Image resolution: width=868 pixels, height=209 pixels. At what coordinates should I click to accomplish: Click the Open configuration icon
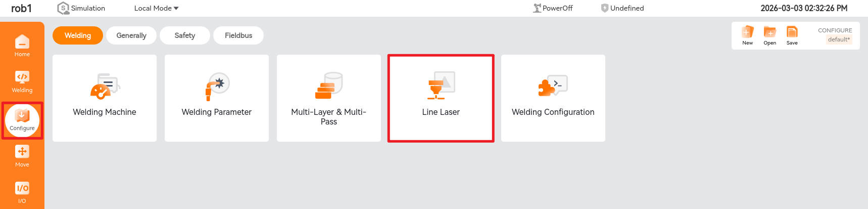tap(770, 35)
